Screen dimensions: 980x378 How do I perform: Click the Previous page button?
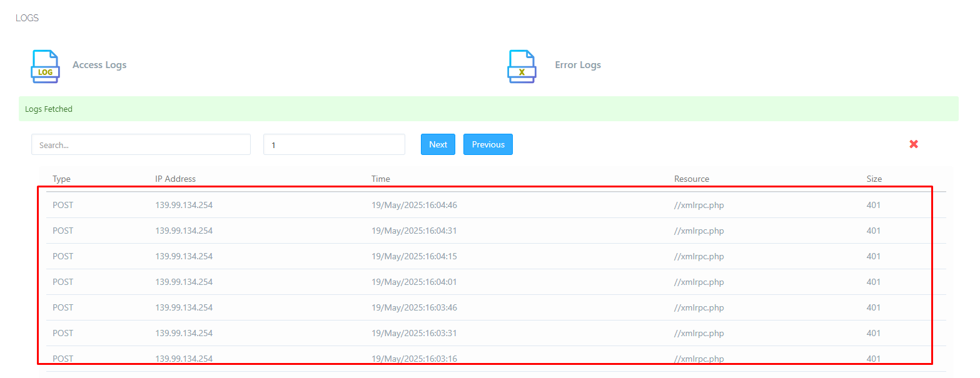coord(488,144)
